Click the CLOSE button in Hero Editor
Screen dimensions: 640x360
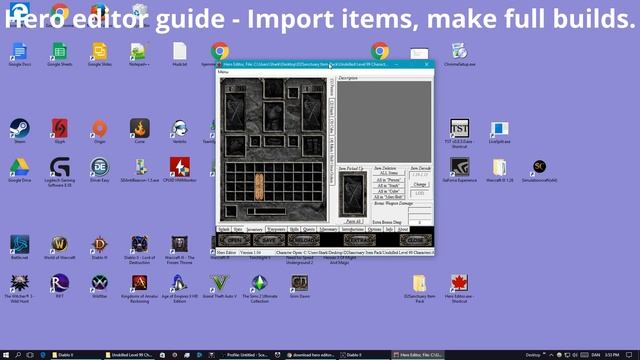tap(416, 240)
